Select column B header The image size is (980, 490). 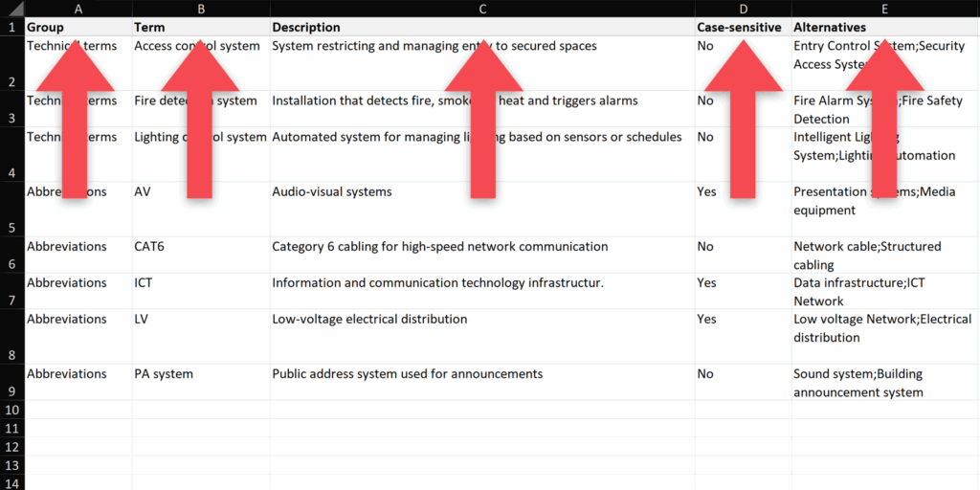click(201, 9)
